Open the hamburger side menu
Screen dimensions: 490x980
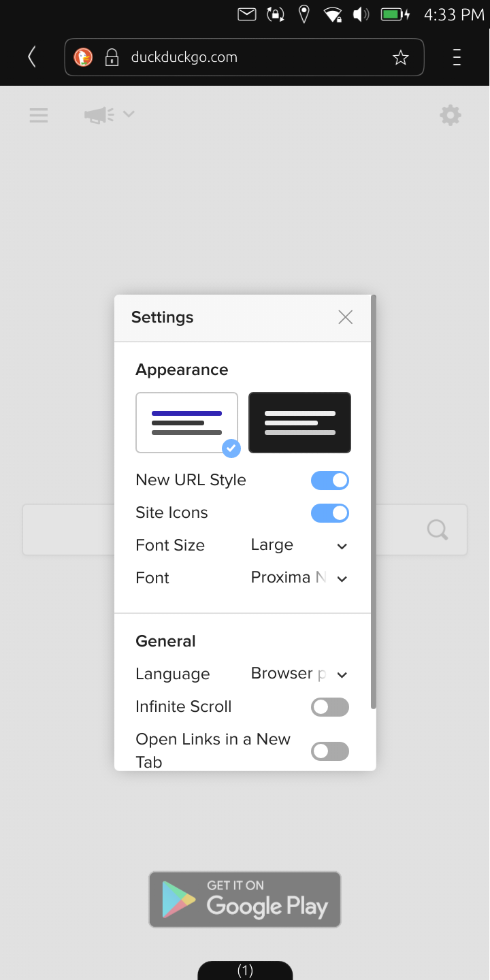39,115
